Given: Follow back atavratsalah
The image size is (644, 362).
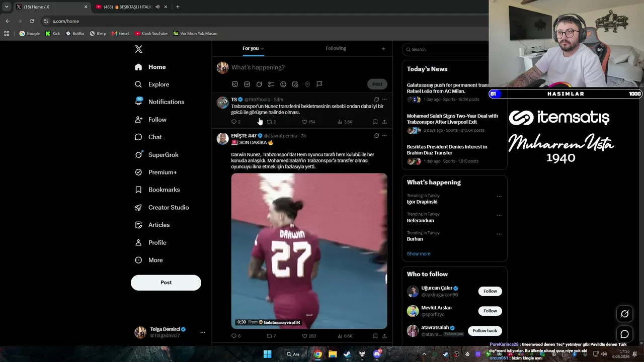Looking at the screenshot, I should pos(485,330).
